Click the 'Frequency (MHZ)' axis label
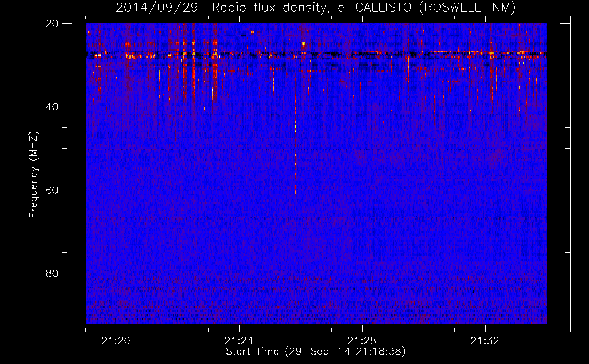This screenshot has width=589, height=364. [33, 175]
